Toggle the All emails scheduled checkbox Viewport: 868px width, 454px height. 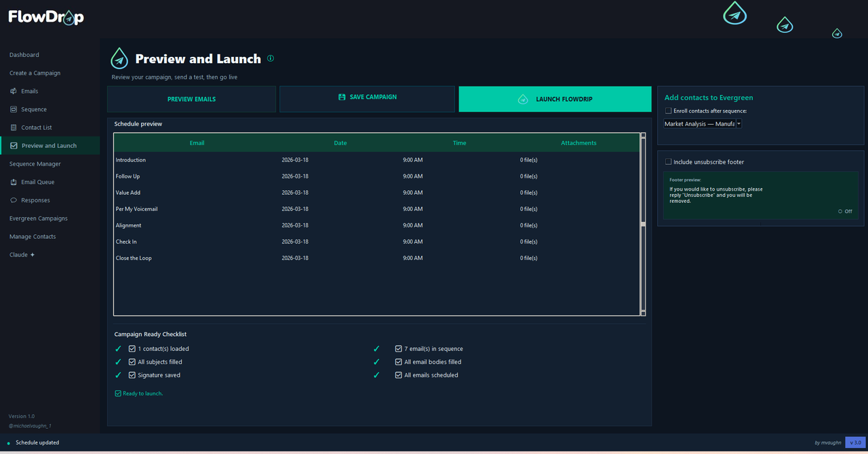pyautogui.click(x=399, y=375)
